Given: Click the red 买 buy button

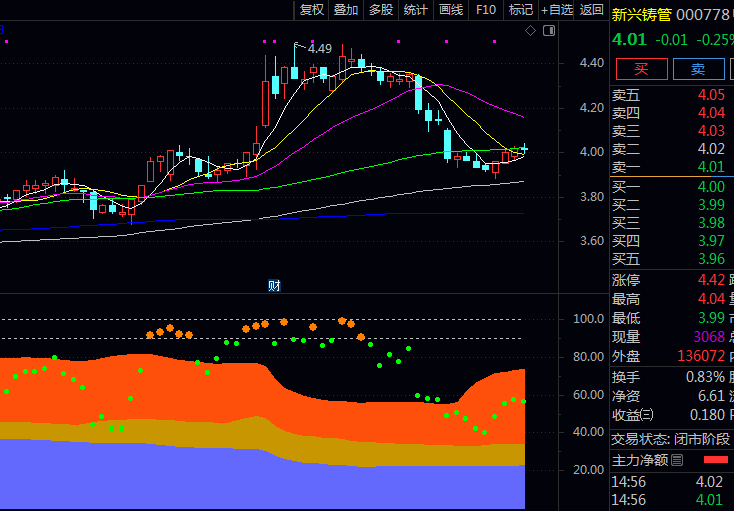Looking at the screenshot, I should (x=641, y=69).
